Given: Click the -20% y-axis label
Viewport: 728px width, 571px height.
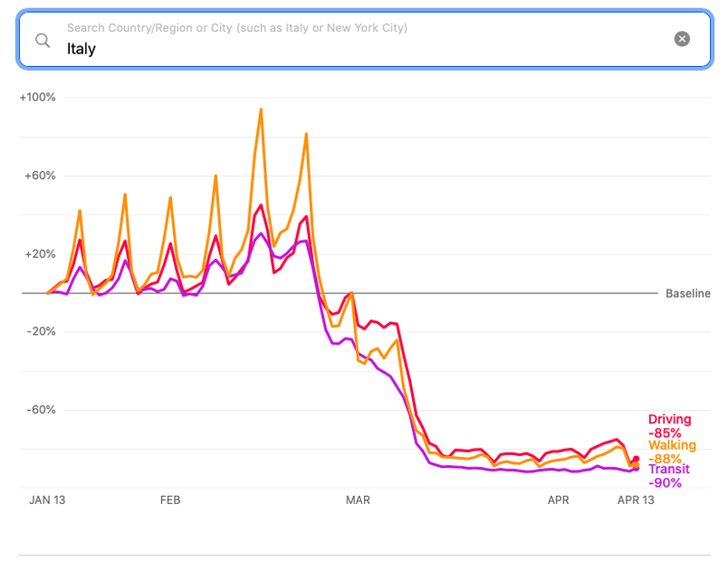Looking at the screenshot, I should tap(42, 331).
